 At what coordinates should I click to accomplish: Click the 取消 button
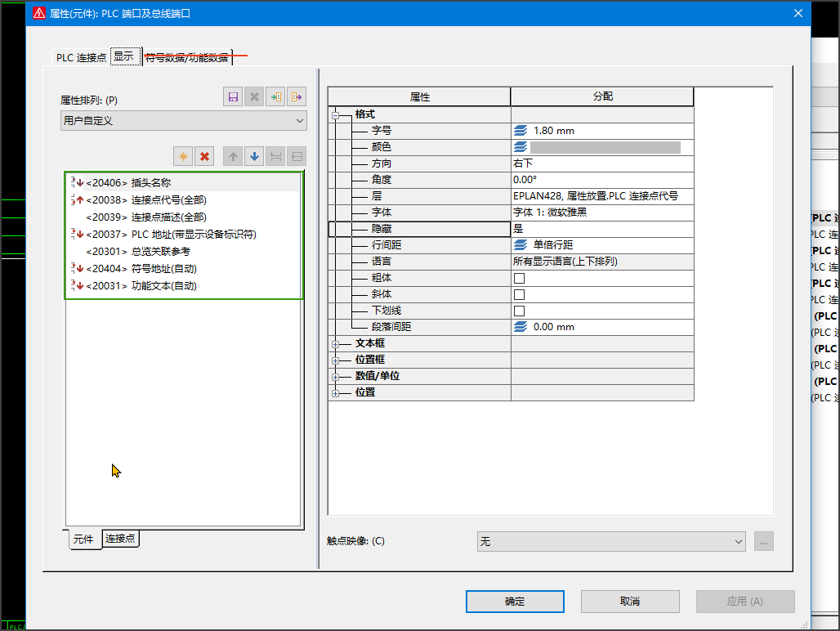point(630,602)
